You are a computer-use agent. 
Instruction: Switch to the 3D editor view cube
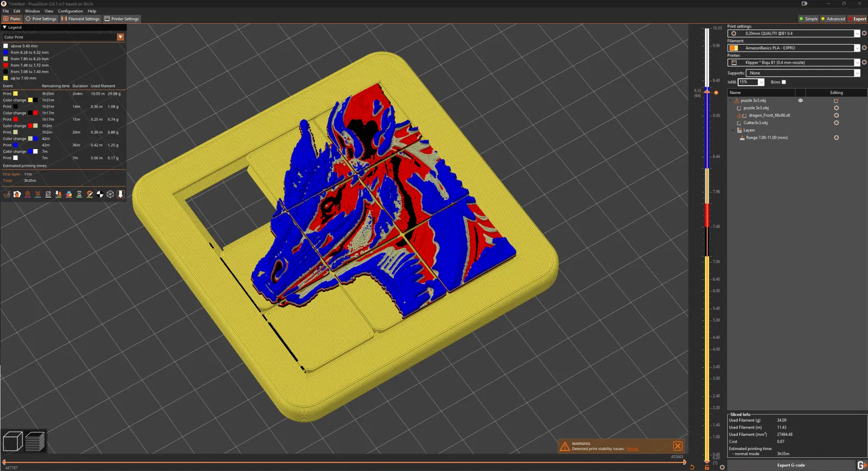[12, 441]
